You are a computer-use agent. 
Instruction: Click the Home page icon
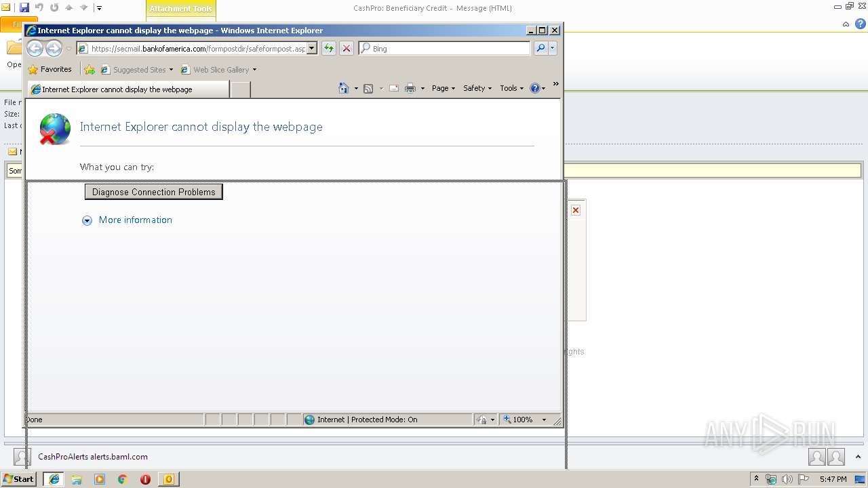pos(344,88)
